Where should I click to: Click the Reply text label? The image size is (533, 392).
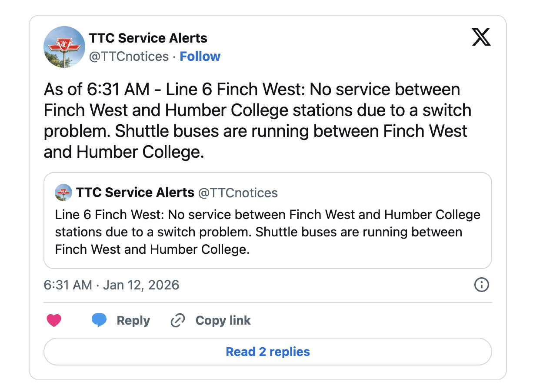tap(133, 321)
